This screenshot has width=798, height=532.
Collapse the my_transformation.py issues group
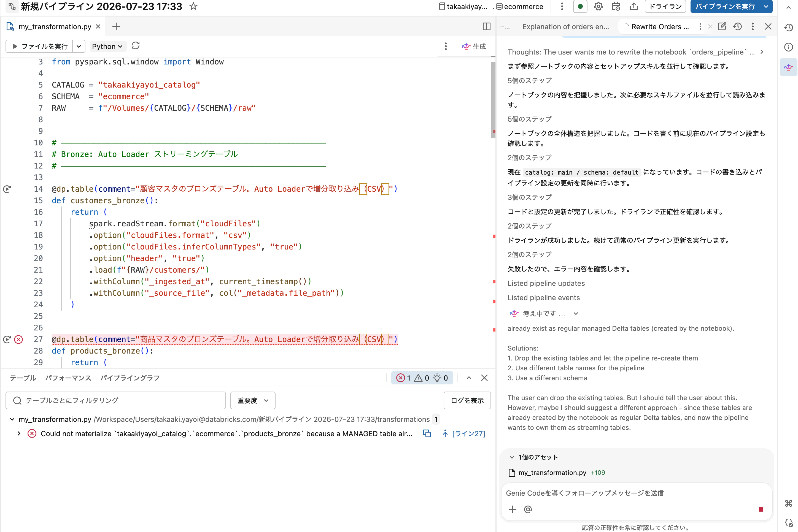(x=12, y=419)
